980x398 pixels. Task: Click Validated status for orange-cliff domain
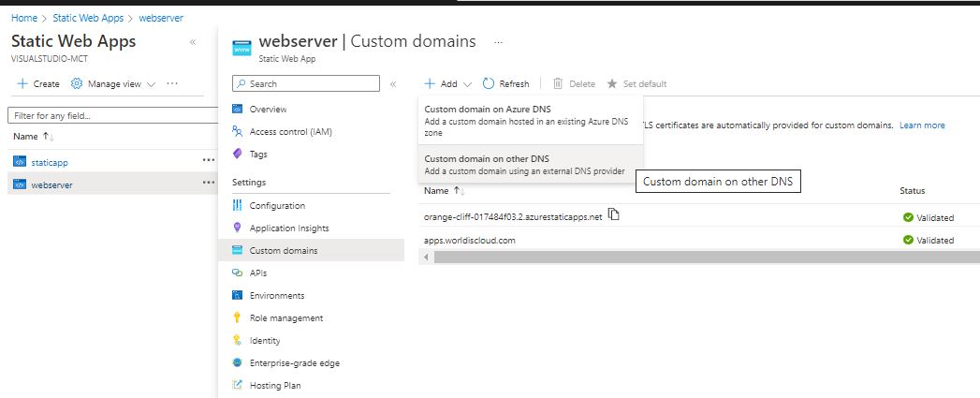929,218
